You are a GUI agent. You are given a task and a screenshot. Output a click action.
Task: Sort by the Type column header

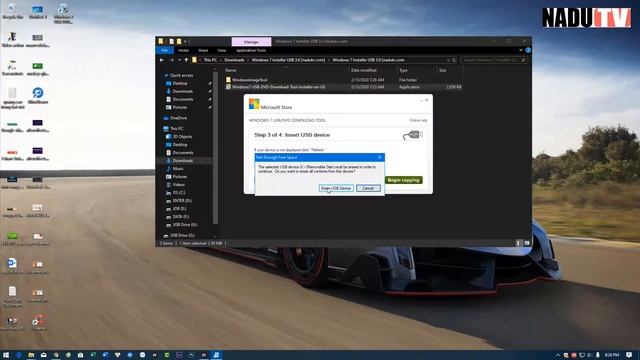[x=403, y=70]
